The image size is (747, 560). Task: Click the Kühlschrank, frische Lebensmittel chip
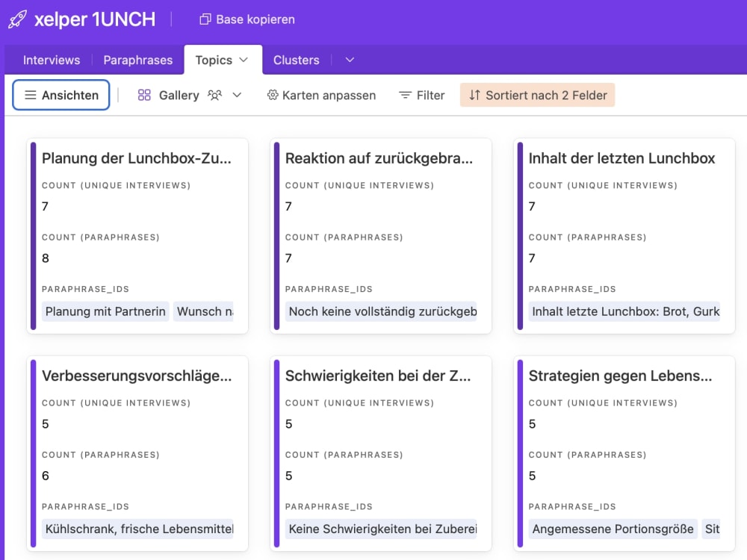point(138,529)
